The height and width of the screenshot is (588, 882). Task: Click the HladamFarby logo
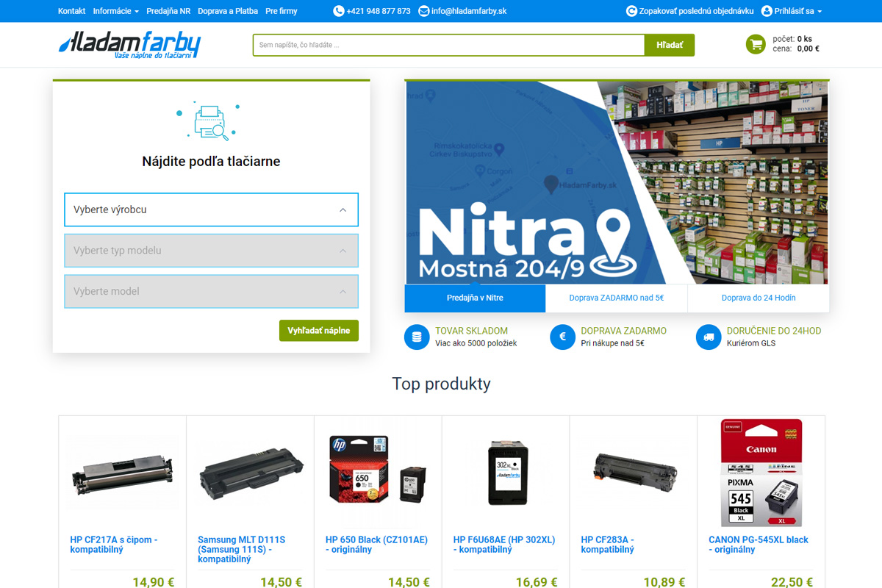coord(129,45)
